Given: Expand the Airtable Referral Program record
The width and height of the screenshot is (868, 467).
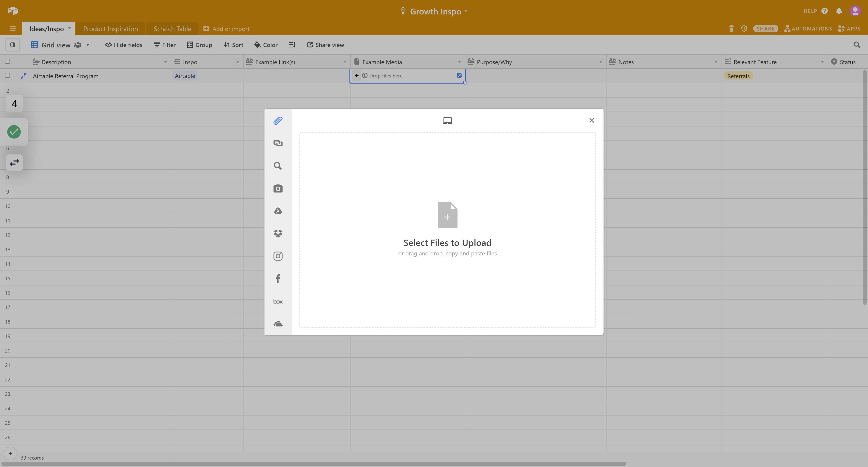Looking at the screenshot, I should (23, 76).
